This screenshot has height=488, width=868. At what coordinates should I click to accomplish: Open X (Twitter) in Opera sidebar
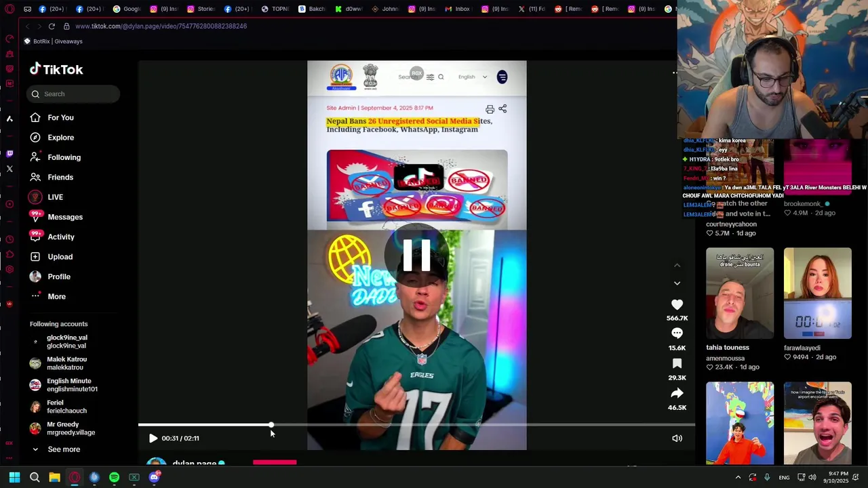click(9, 169)
